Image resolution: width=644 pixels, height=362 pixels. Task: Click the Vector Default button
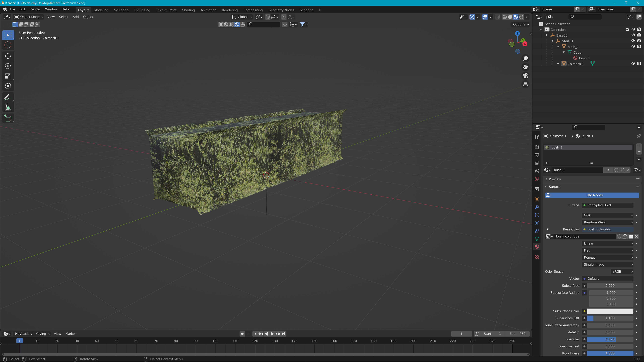point(607,279)
